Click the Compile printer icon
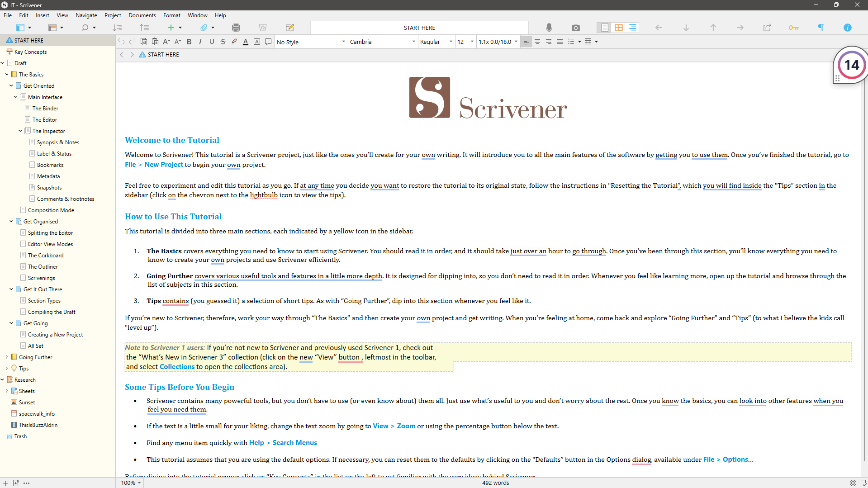The width and height of the screenshot is (868, 488). point(236,28)
